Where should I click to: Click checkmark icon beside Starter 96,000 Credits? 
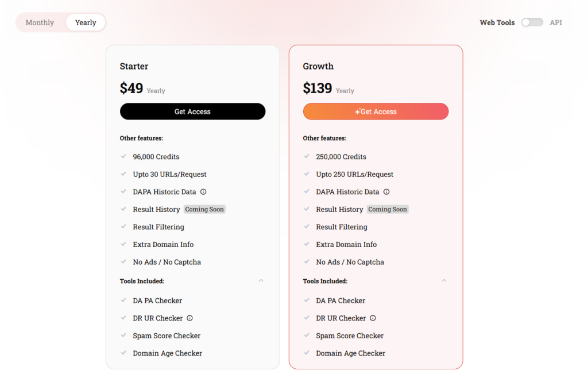tap(123, 156)
